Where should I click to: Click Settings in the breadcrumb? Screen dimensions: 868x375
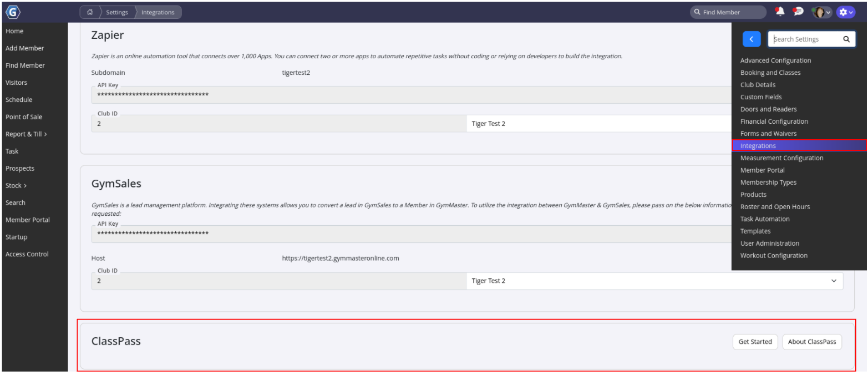point(117,12)
